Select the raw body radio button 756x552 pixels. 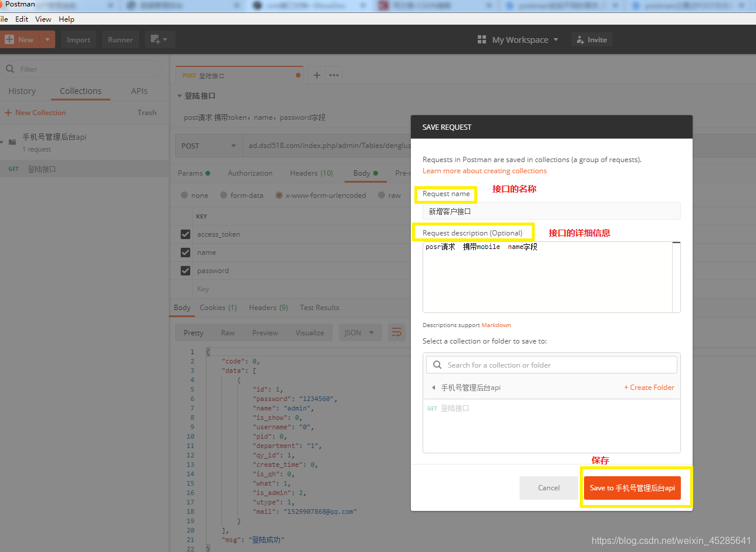tap(382, 196)
